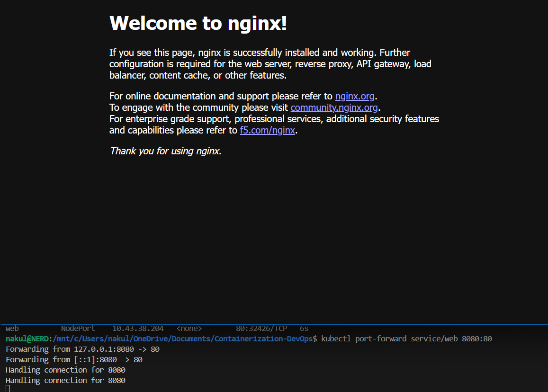548x392 pixels.
Task: Click the web NodePort service row
Action: click(12, 328)
